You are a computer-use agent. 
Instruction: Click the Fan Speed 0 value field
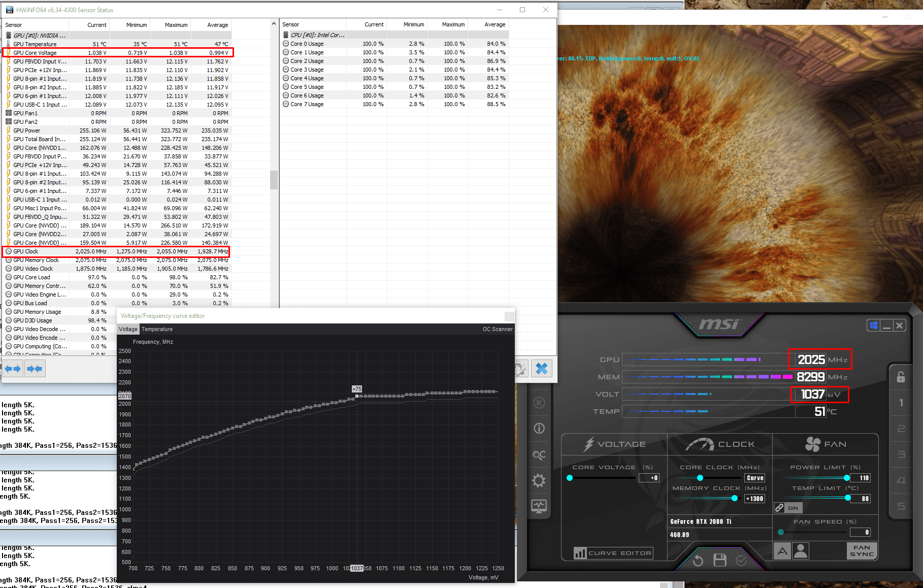pos(861,532)
